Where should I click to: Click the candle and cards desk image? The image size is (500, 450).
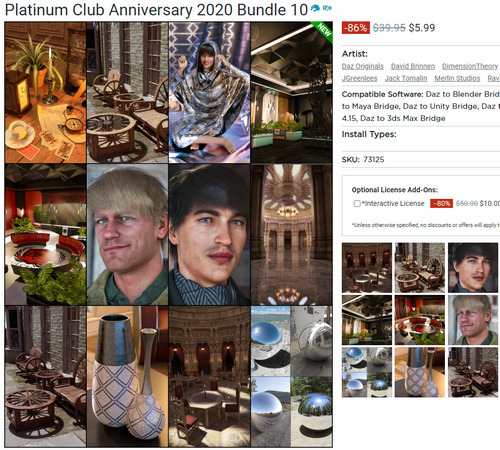click(x=45, y=93)
